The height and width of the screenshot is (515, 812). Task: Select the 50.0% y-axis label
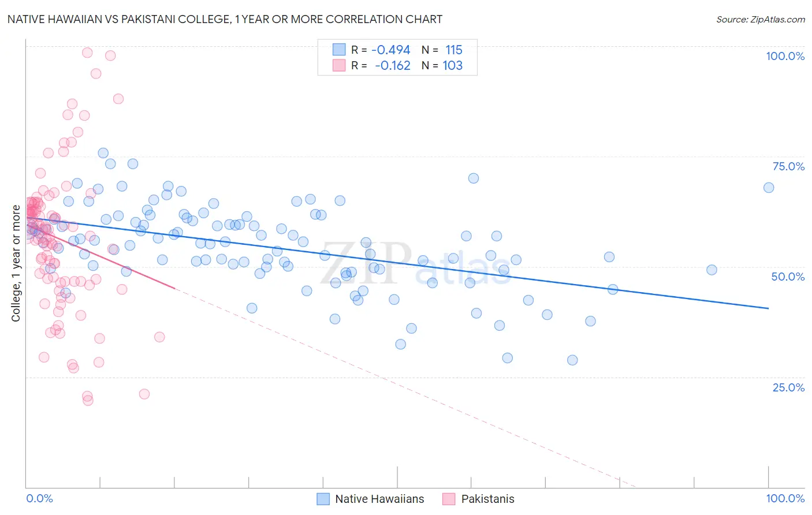pyautogui.click(x=788, y=277)
